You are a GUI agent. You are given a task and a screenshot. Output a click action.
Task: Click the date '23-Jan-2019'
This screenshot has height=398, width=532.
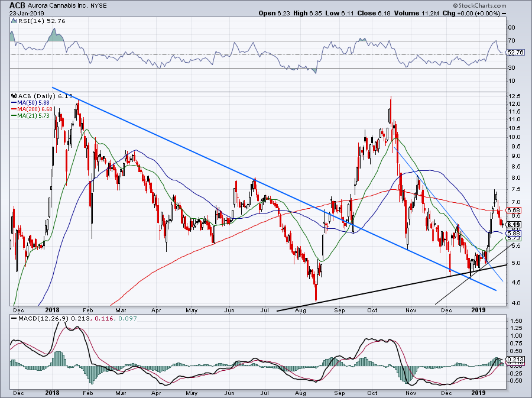tap(25, 13)
